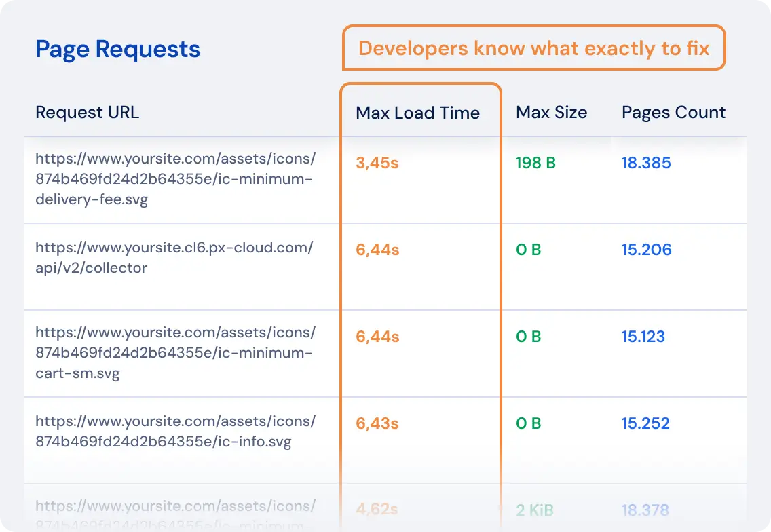Select the 3,45s load time value
The width and height of the screenshot is (771, 532).
[x=377, y=164]
